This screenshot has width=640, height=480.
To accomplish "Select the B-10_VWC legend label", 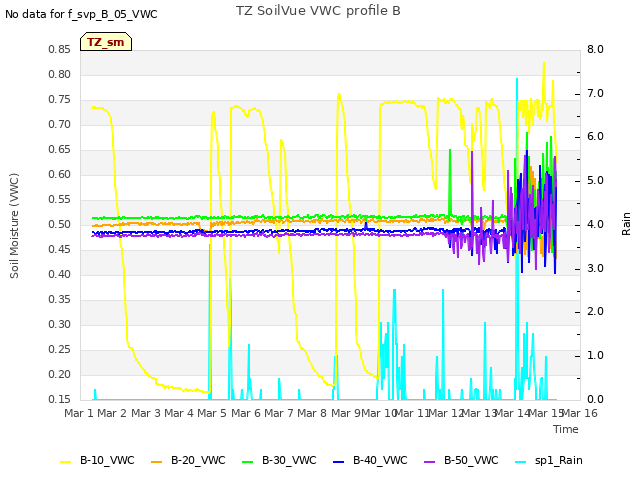I will point(107,460).
